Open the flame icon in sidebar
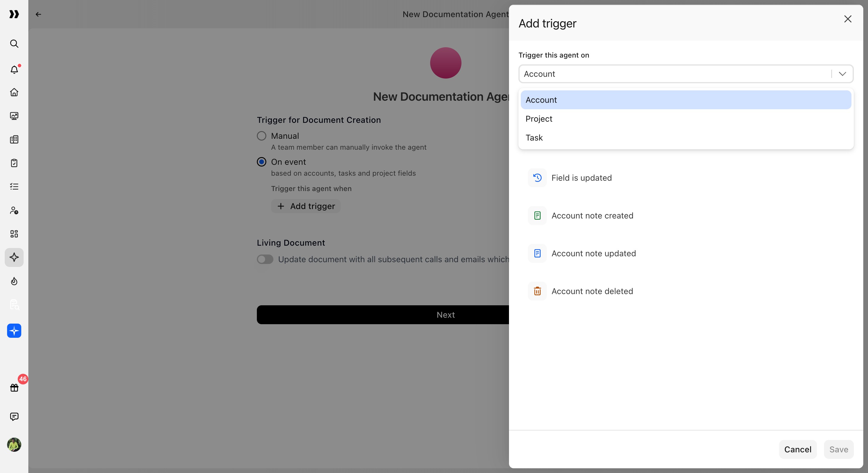The height and width of the screenshot is (473, 868). click(14, 281)
